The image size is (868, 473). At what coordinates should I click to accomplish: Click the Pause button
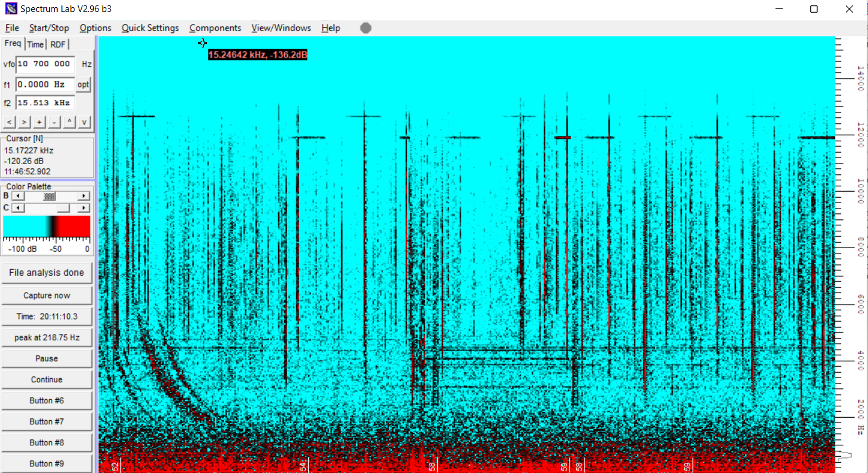click(47, 358)
